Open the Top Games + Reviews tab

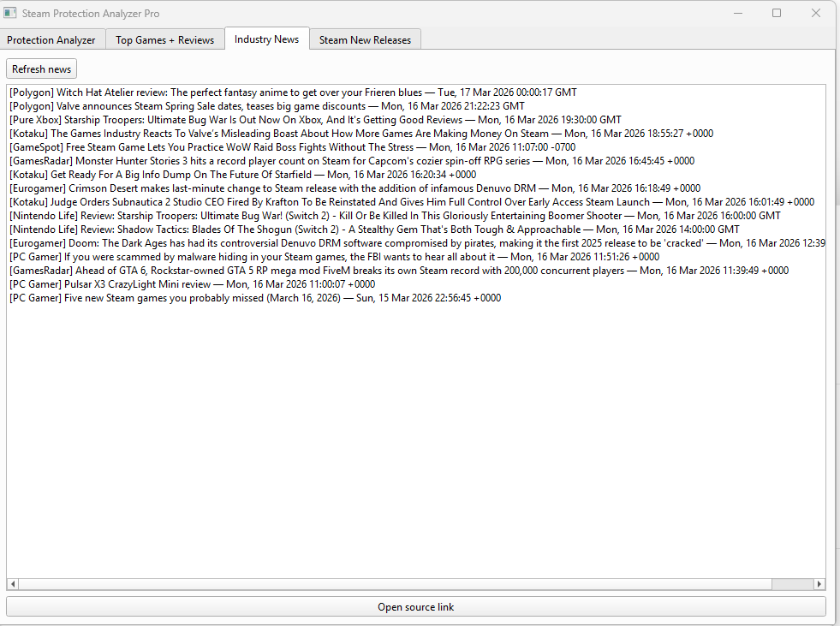[x=165, y=40]
